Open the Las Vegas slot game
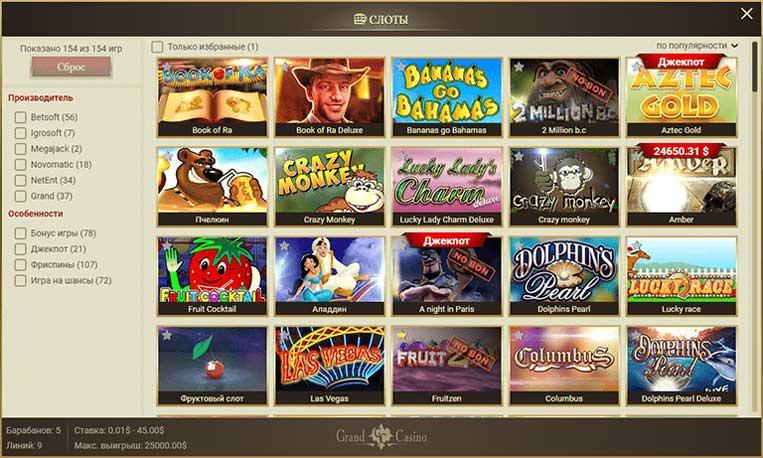The image size is (763, 458). 329,366
